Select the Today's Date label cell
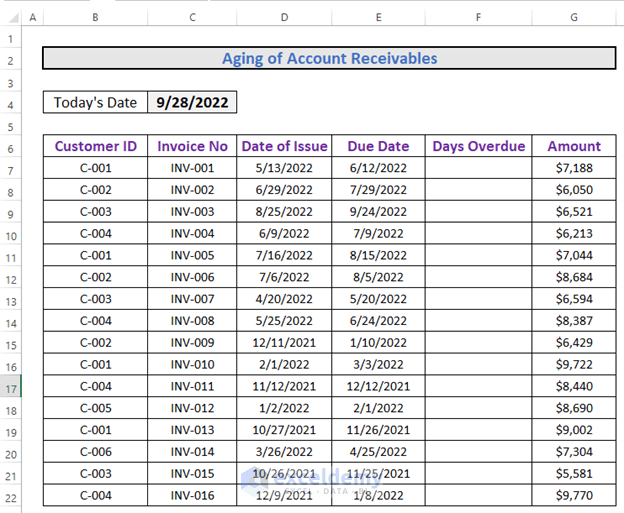 [x=96, y=103]
